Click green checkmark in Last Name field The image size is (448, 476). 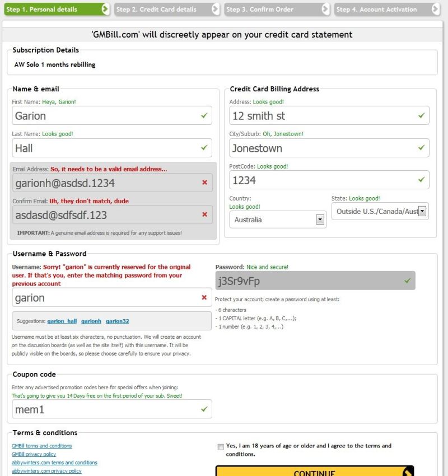(204, 147)
